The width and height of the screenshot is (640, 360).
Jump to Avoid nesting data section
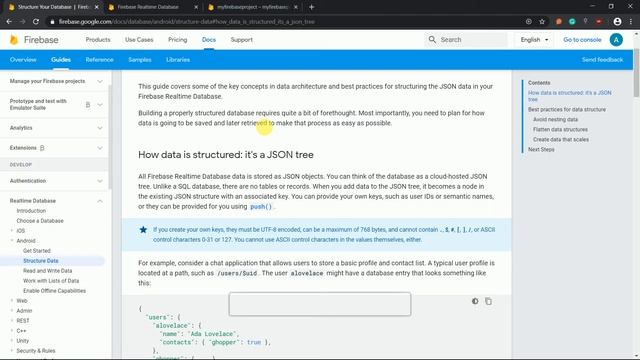(556, 119)
